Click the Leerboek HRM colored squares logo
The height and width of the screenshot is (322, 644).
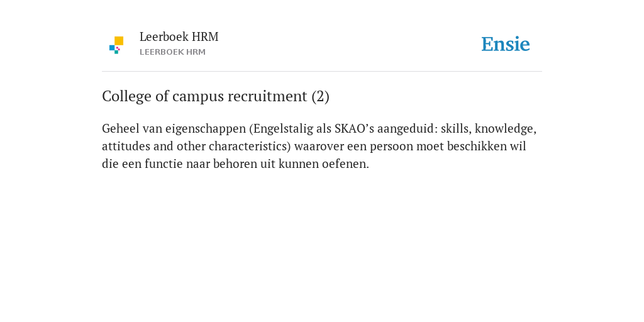pos(116,45)
